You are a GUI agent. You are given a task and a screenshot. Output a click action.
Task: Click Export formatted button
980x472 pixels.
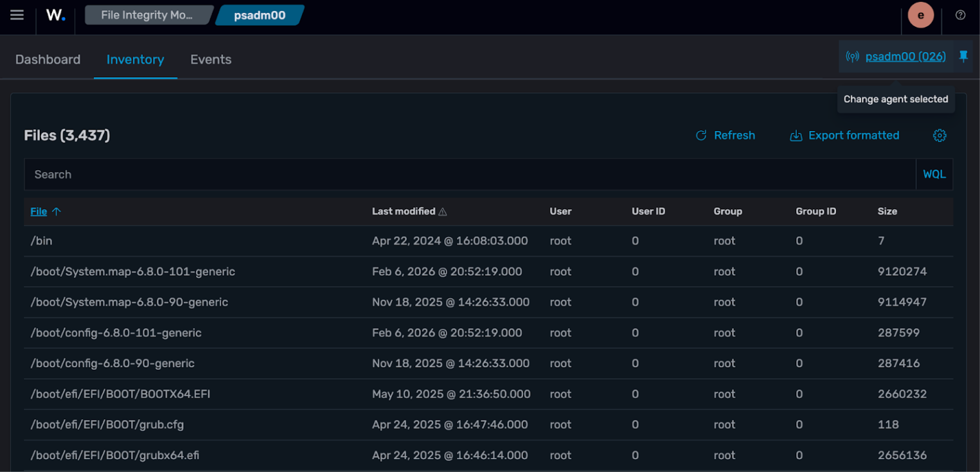click(x=844, y=135)
